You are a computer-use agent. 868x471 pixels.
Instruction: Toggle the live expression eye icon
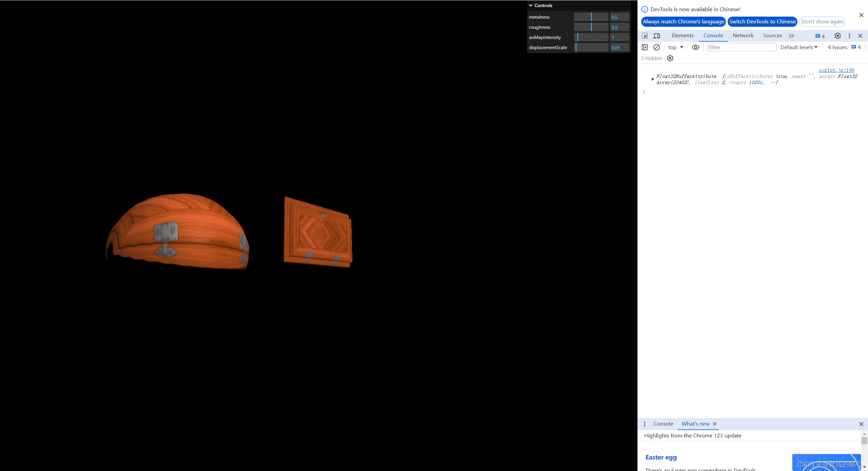(695, 47)
